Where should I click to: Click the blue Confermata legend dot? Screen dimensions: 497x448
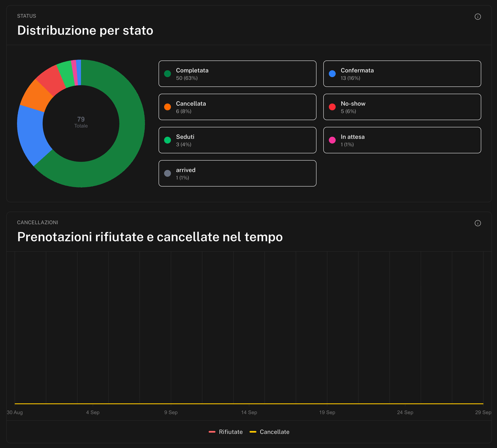tap(332, 74)
